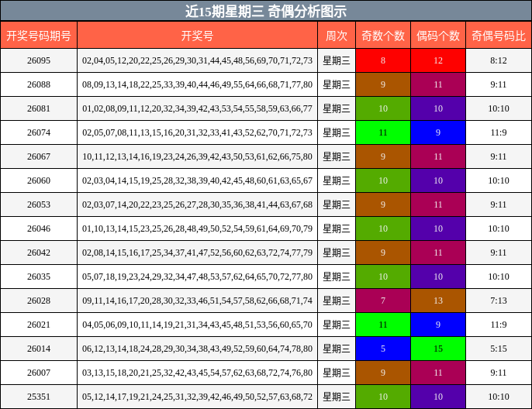Click draw numbers of issue 26028
The image size is (532, 409).
click(197, 301)
